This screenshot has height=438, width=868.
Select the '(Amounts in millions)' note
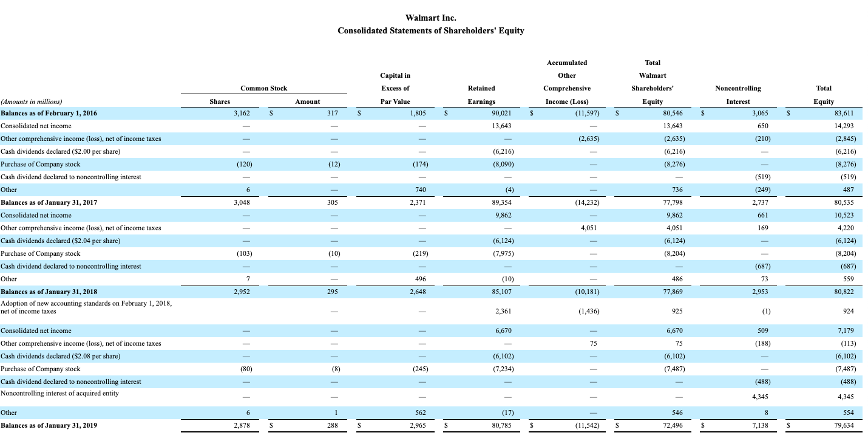(32, 102)
